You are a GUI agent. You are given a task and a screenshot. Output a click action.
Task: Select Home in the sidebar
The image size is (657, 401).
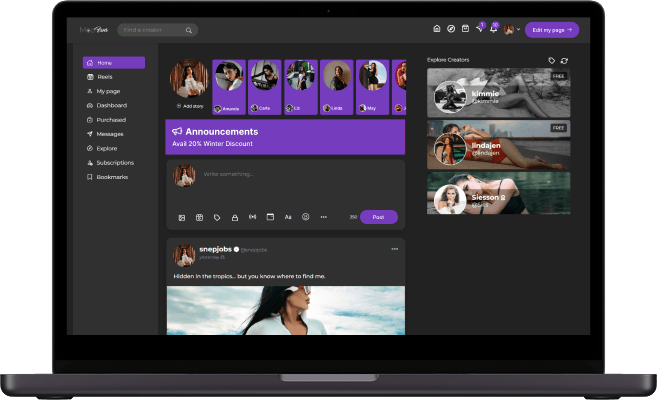[x=114, y=63]
